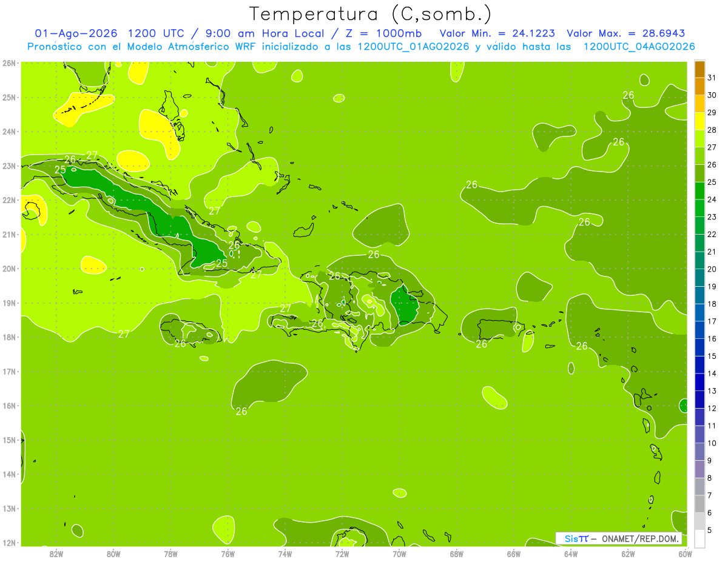Screen dimensions: 728x562
Task: Click the orange colorbar swatch between 30 and 31
Action: [x=699, y=87]
